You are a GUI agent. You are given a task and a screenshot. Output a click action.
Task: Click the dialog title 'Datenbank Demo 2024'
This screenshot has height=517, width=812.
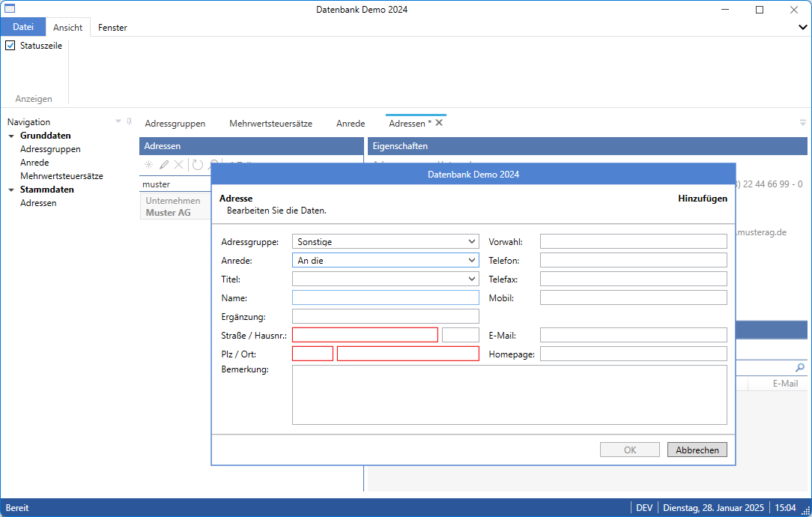click(x=473, y=175)
